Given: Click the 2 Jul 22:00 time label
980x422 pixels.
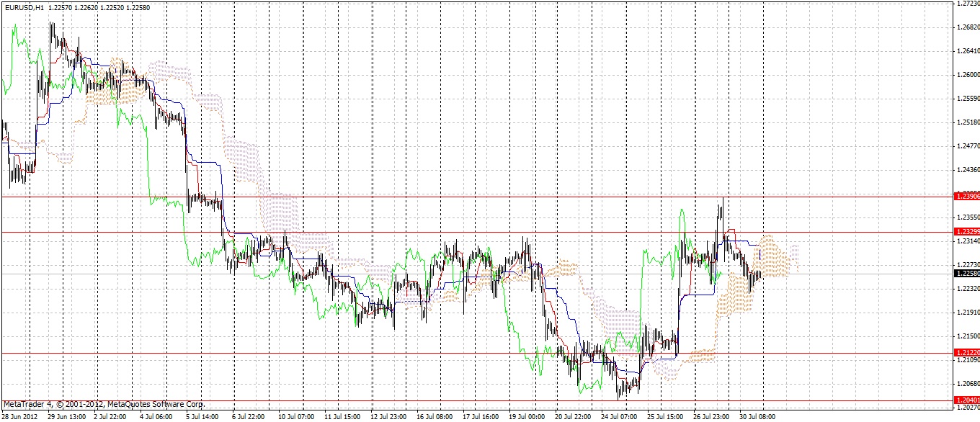Looking at the screenshot, I should (x=112, y=416).
